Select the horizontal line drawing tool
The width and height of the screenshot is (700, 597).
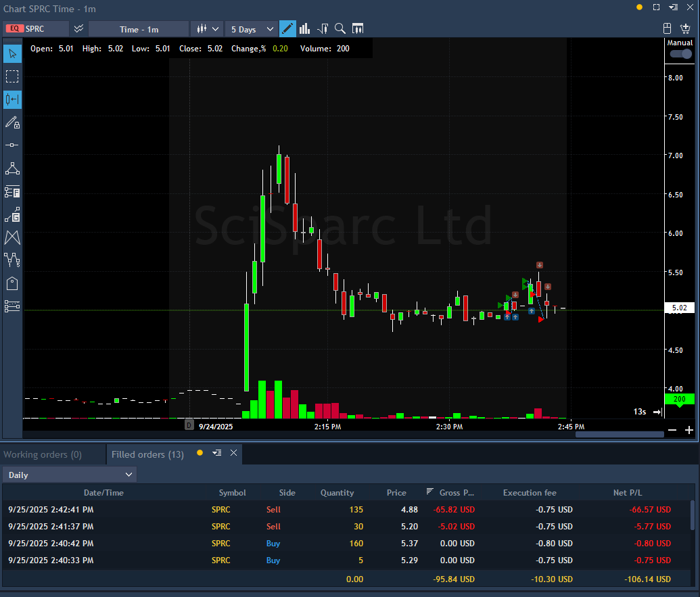[12, 145]
